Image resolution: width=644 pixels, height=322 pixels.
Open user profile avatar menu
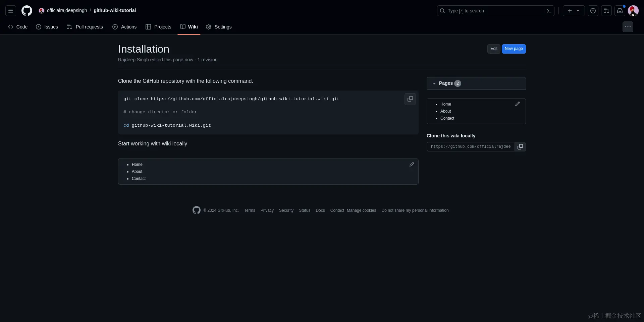(633, 11)
